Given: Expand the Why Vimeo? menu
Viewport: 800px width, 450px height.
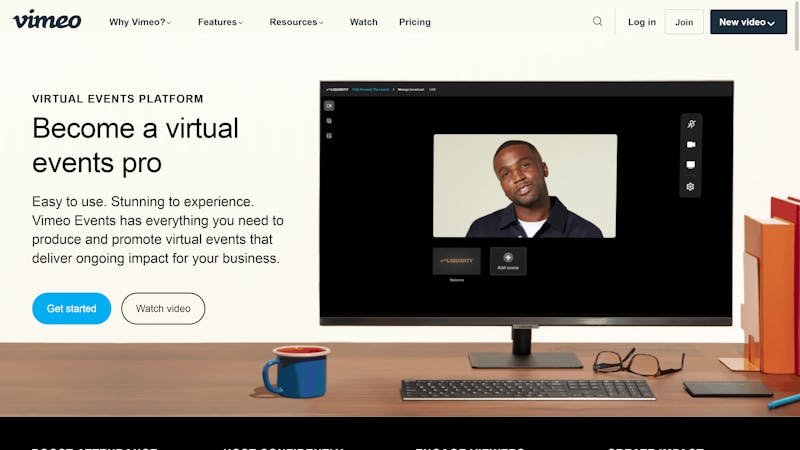Looking at the screenshot, I should tap(140, 22).
